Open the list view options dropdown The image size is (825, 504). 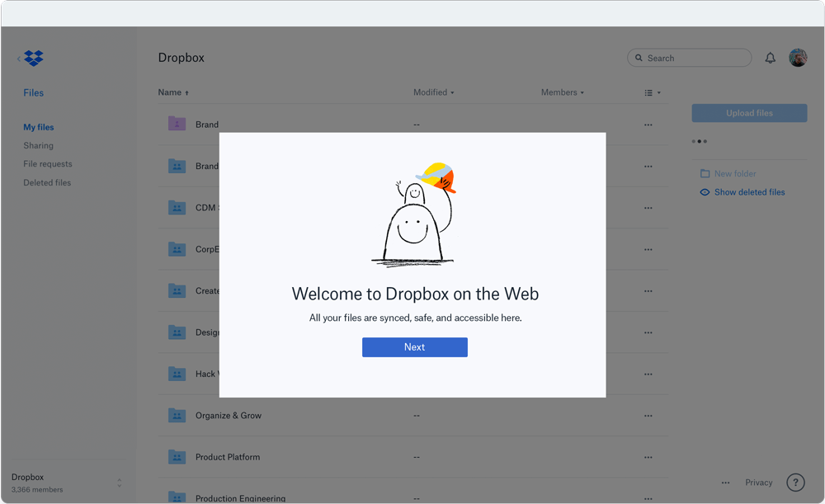[x=653, y=93]
